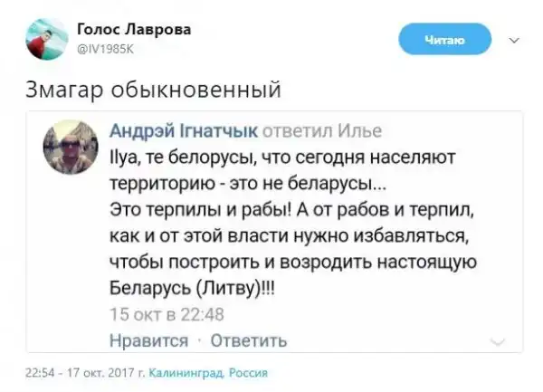Click the line starting "территорию - это не"
Screen dimensions: 543x392
click(241, 183)
